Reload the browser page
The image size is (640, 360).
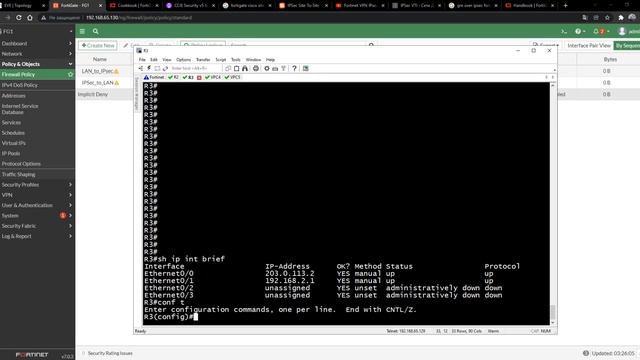click(19, 18)
